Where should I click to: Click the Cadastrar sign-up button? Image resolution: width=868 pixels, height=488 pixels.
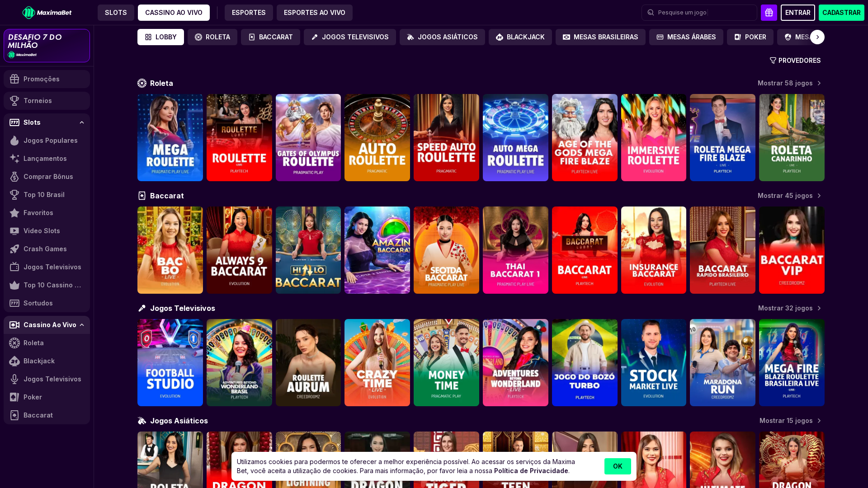(841, 13)
